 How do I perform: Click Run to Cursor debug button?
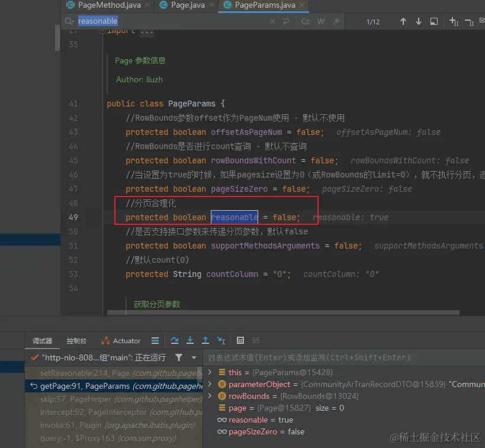[221, 340]
